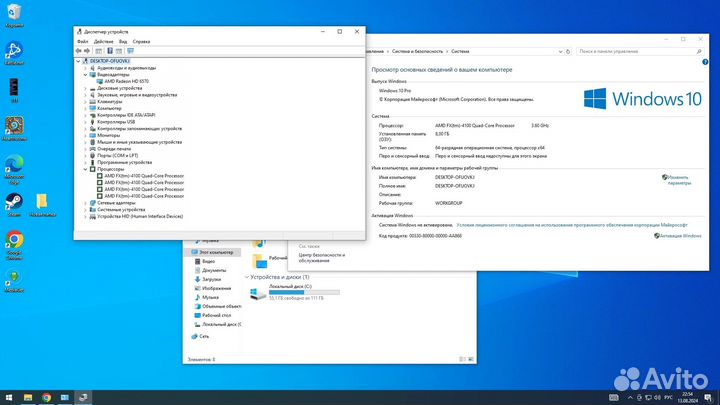This screenshot has height=405, width=720.
Task: Collapse the Видеоадаптеры tree node
Action: tap(85, 74)
